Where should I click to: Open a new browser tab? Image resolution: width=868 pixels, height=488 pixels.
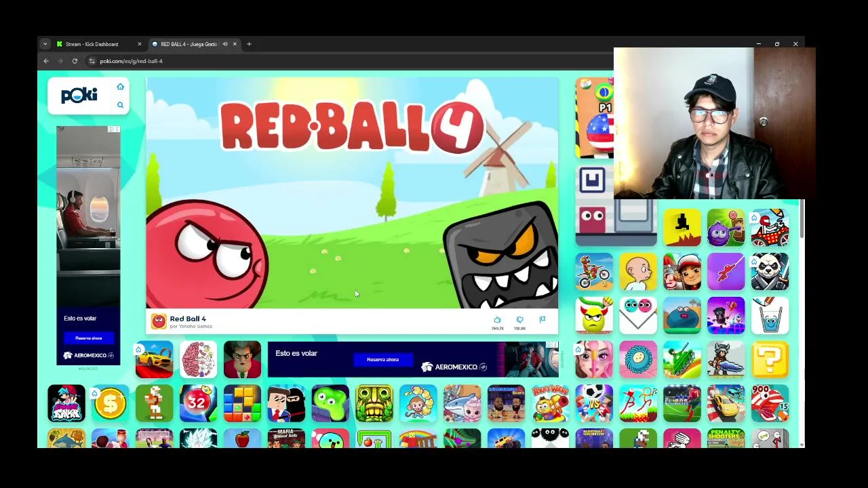tap(249, 44)
